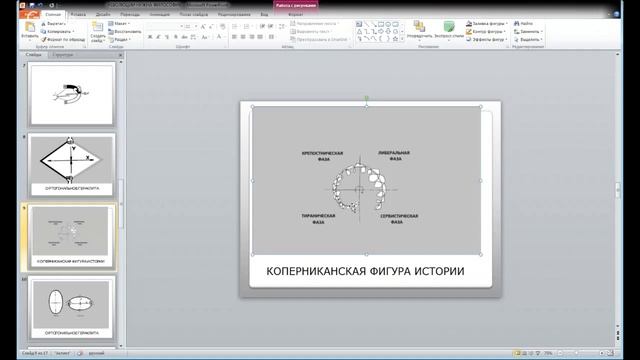Click the Copy (Копировать) icon

click(43, 32)
